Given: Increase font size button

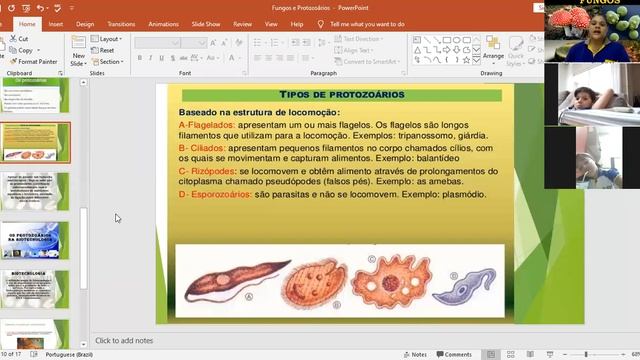Looking at the screenshot, I should [213, 42].
